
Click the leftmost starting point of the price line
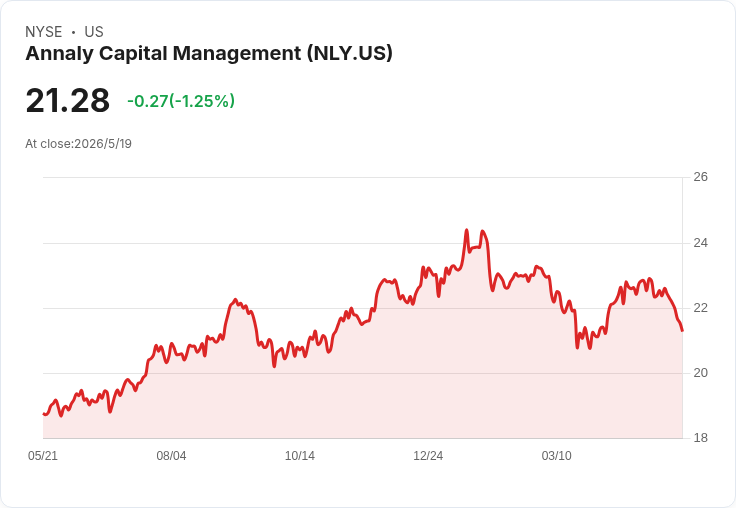pyautogui.click(x=44, y=414)
